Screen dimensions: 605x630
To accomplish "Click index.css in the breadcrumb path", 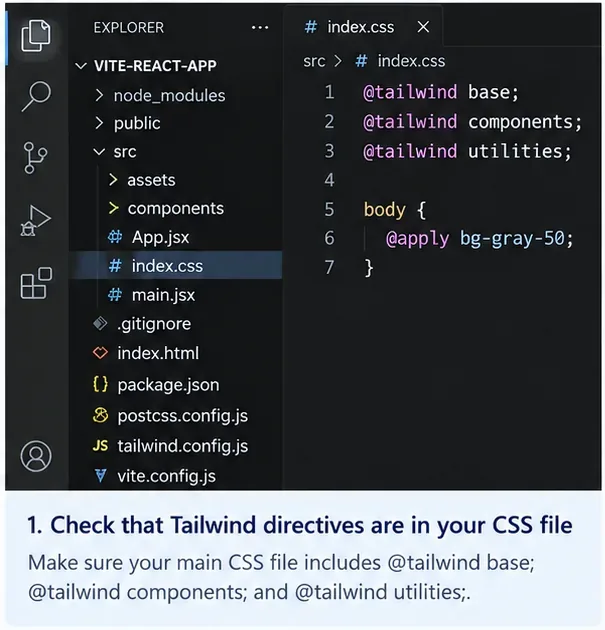I will [411, 61].
